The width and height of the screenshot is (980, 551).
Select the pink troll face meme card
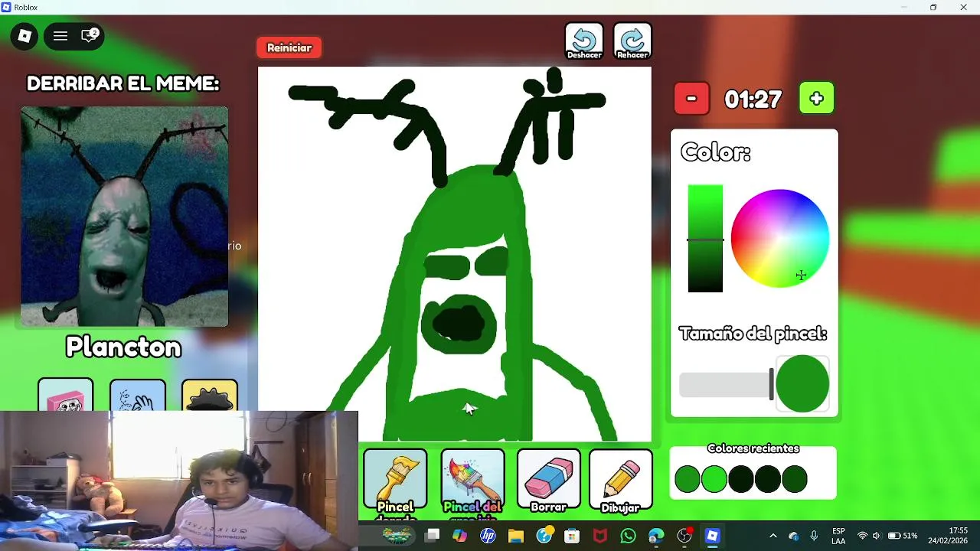tap(66, 395)
